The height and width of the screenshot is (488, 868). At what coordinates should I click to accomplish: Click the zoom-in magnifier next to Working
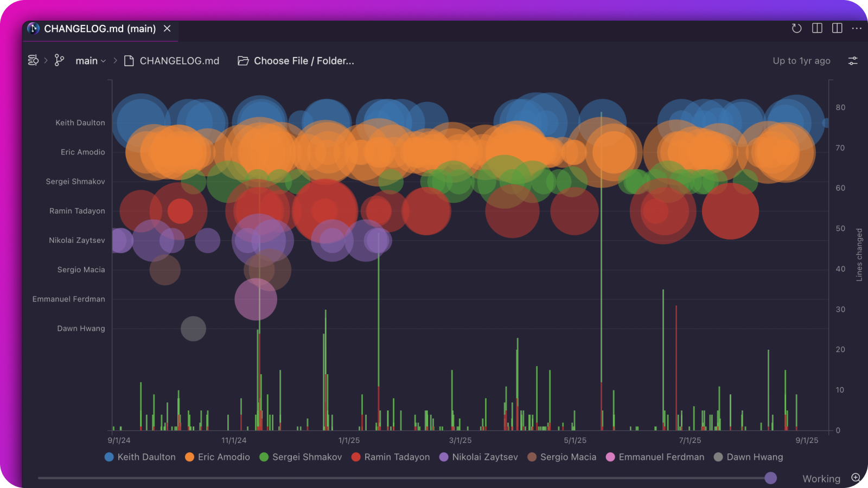coord(856,478)
